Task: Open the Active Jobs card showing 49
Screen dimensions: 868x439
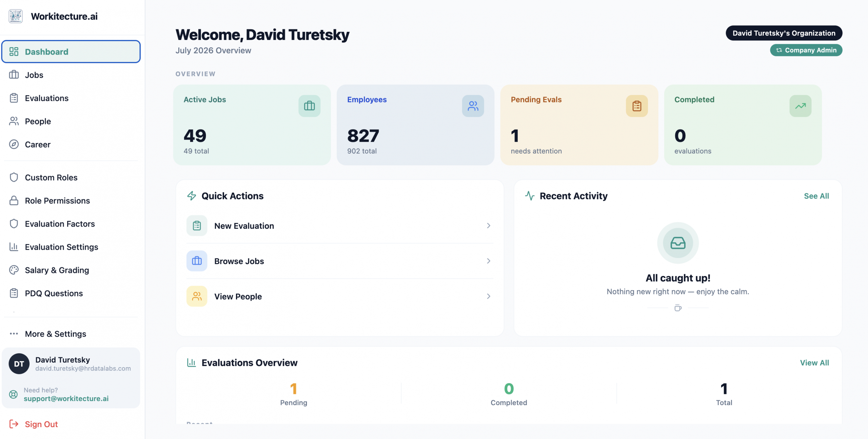Action: point(252,125)
